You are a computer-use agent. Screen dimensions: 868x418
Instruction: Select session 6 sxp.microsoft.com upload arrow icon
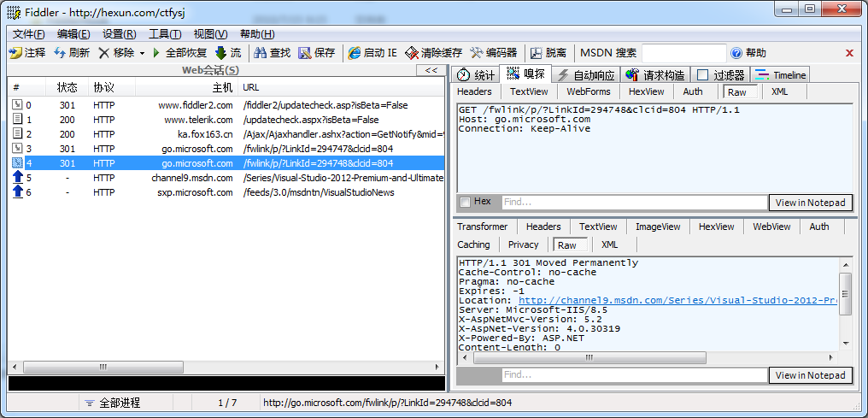click(18, 192)
